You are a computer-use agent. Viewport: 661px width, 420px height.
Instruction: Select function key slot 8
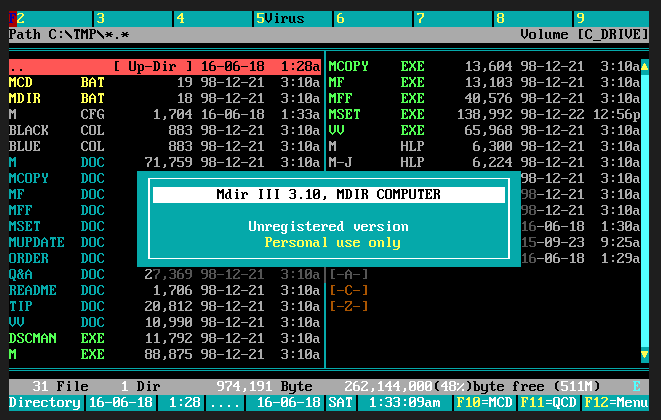click(x=533, y=19)
